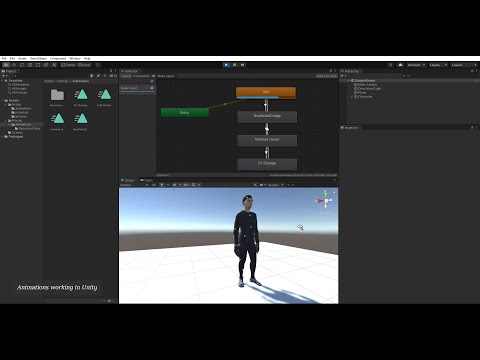Switch to the Hierarchy tab

pos(349,71)
